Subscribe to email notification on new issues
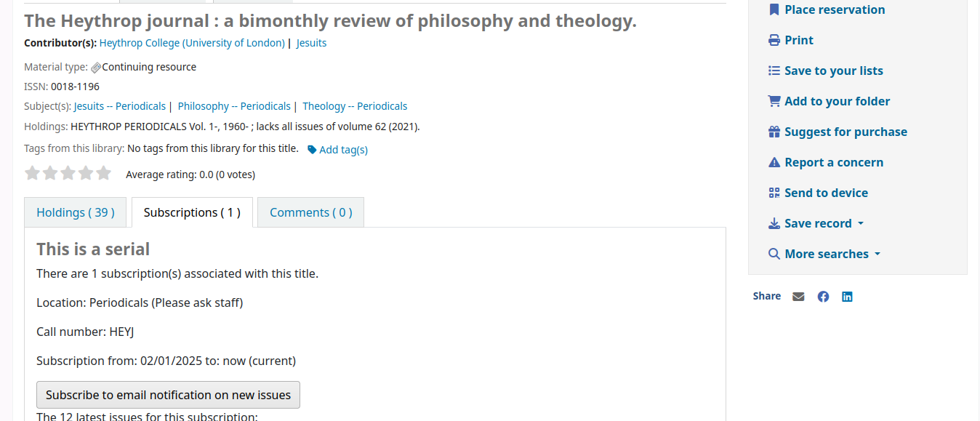980x421 pixels. pyautogui.click(x=168, y=396)
